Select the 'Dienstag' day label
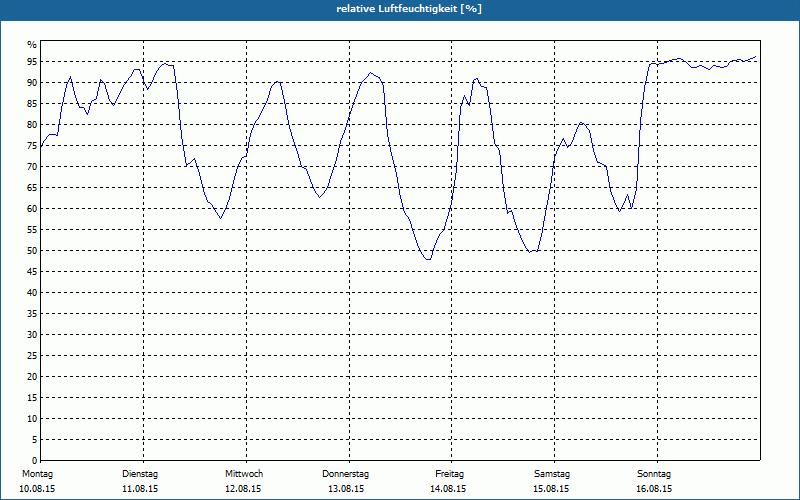This screenshot has height=500, width=800. (x=140, y=474)
